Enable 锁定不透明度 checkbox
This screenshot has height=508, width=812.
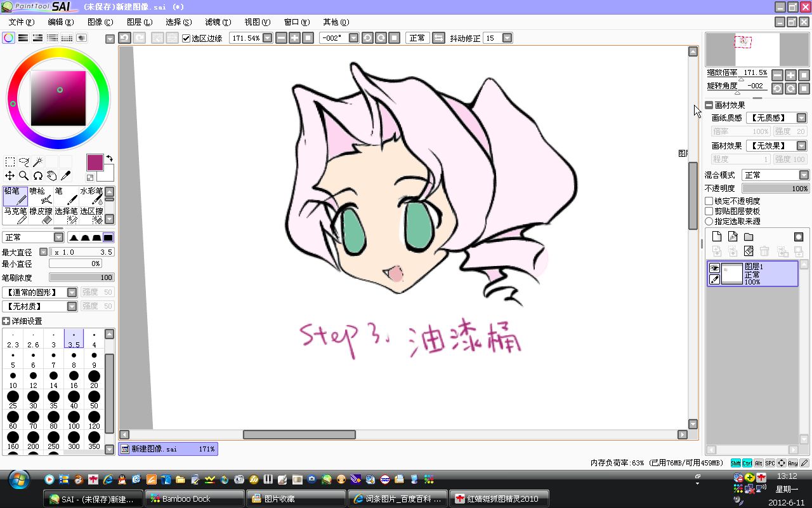(x=709, y=201)
